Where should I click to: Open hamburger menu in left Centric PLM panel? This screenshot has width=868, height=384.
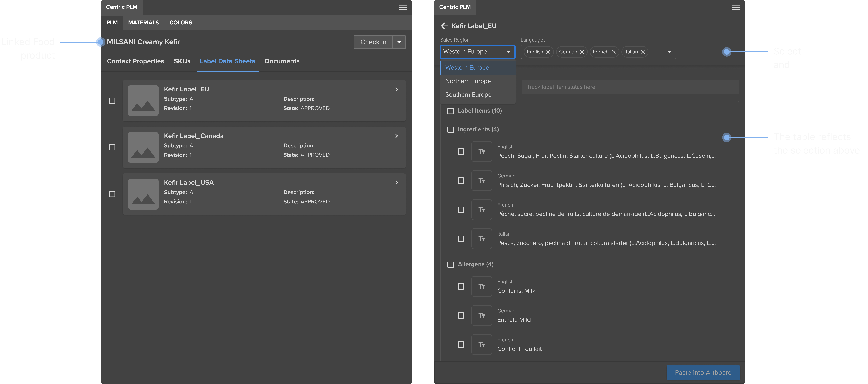(403, 7)
